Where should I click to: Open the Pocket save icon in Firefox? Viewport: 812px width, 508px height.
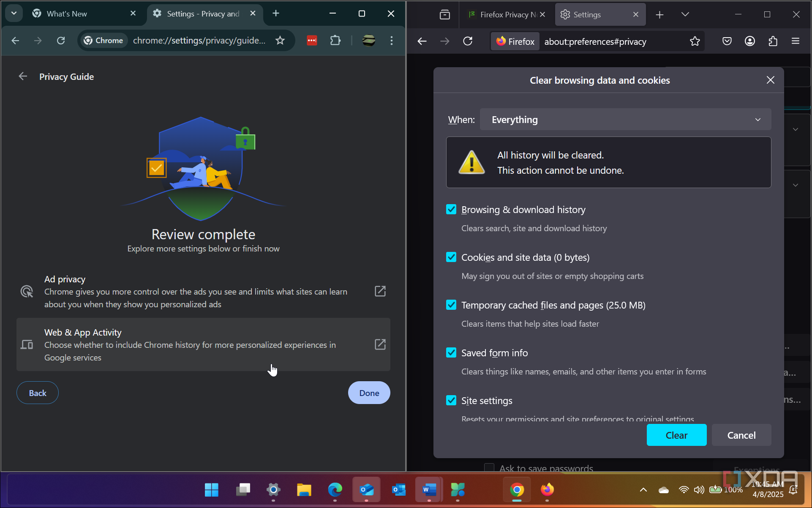coord(727,41)
